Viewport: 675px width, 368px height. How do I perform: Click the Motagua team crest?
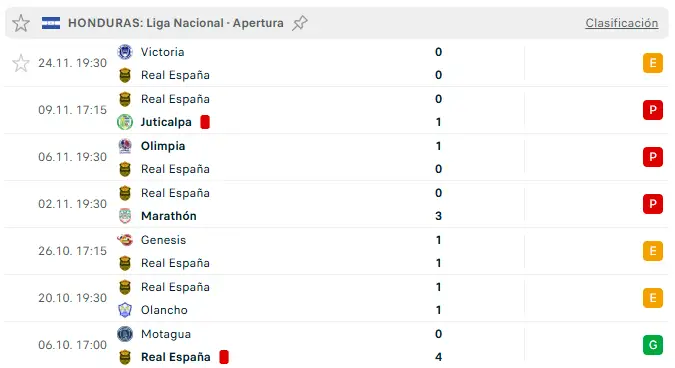[x=125, y=334]
